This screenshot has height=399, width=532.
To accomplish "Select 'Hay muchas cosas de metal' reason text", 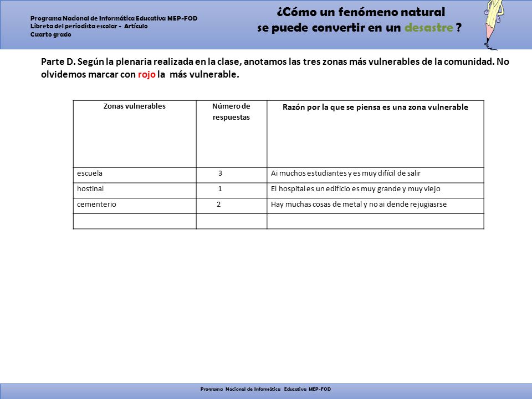I will pyautogui.click(x=359, y=204).
